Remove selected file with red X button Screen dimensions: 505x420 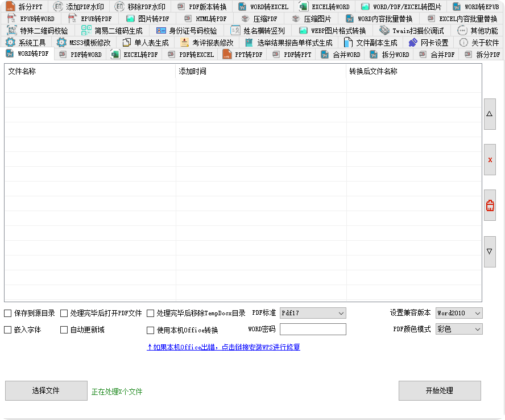[x=490, y=159]
